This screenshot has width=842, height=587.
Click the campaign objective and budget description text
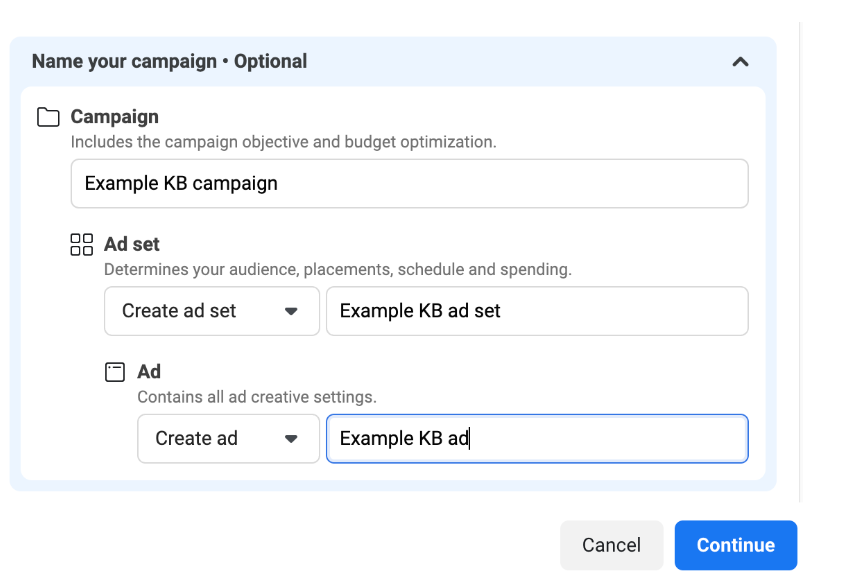pyautogui.click(x=284, y=142)
